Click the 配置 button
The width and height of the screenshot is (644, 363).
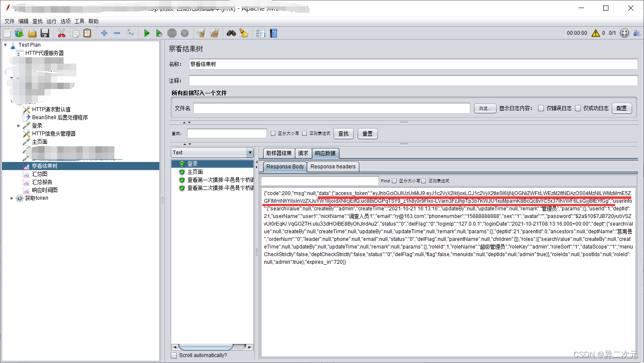click(x=622, y=108)
